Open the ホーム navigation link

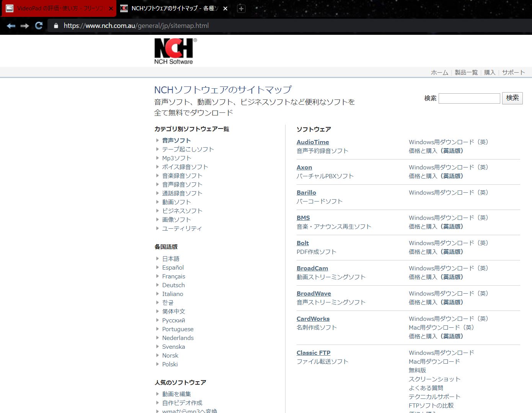439,72
